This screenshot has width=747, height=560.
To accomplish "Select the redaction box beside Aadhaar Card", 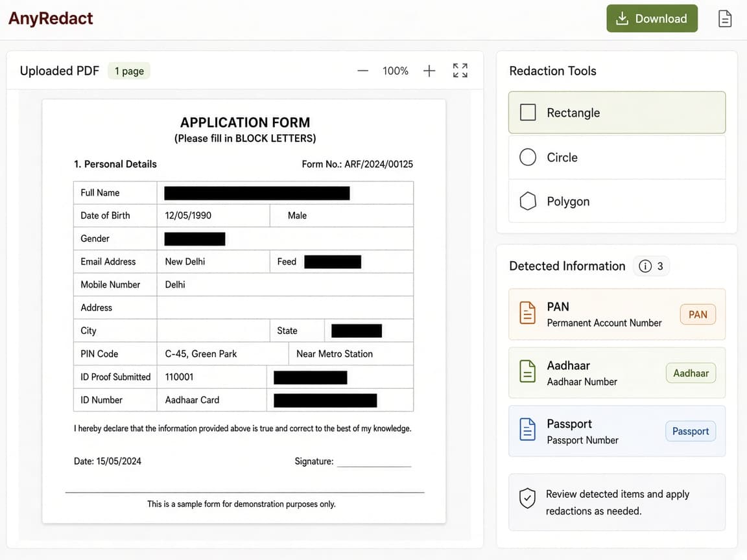I will pos(326,401).
